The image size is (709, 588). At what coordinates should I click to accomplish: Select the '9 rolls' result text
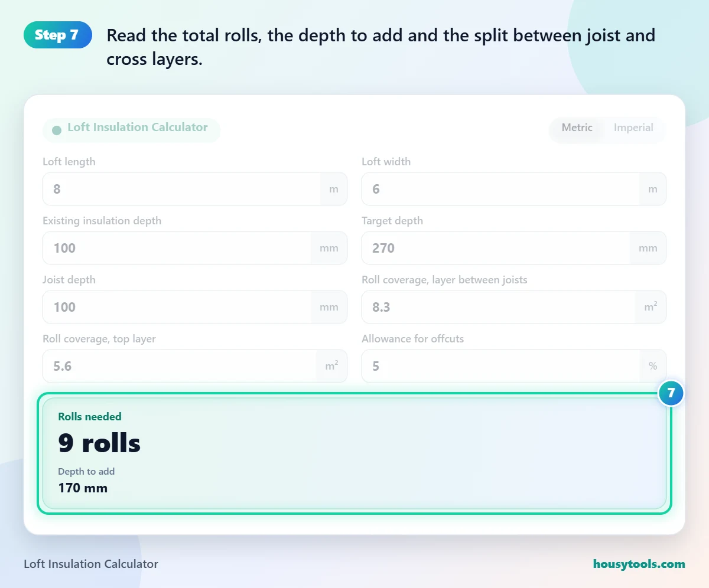coord(99,443)
